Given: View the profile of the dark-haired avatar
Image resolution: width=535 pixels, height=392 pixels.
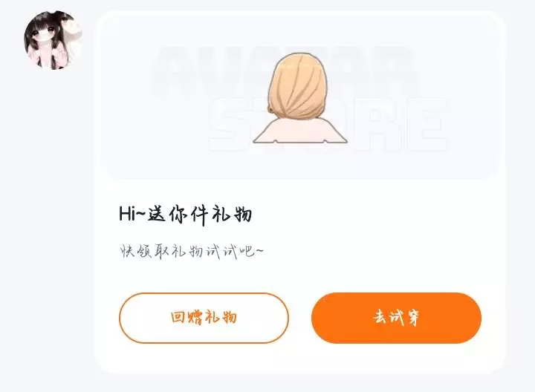Looking at the screenshot, I should [53, 40].
